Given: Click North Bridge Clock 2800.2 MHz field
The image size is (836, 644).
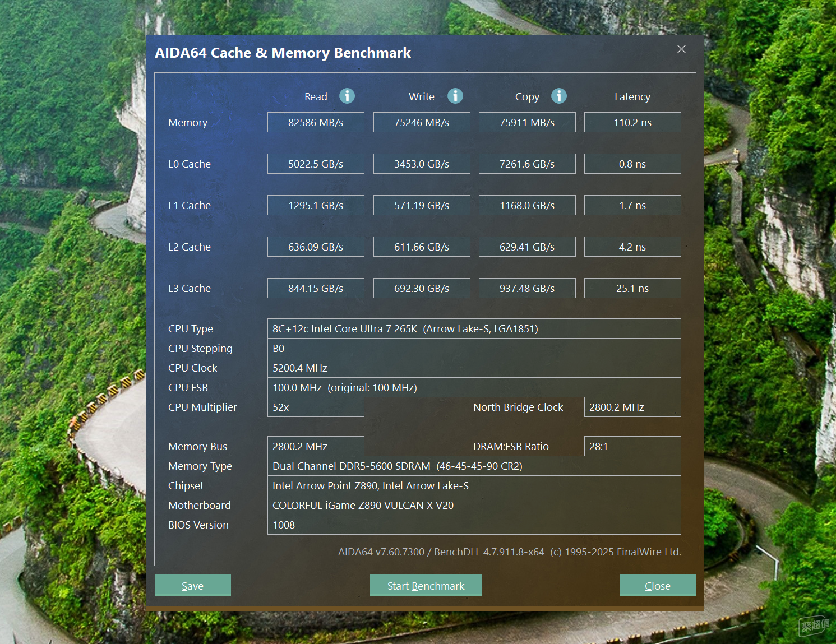Looking at the screenshot, I should click(x=632, y=407).
